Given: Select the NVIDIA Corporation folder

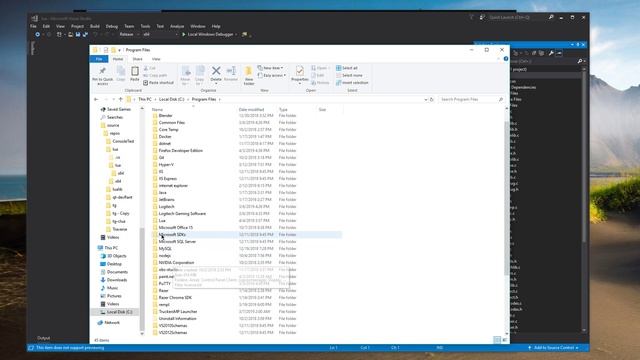Looking at the screenshot, I should (x=177, y=262).
